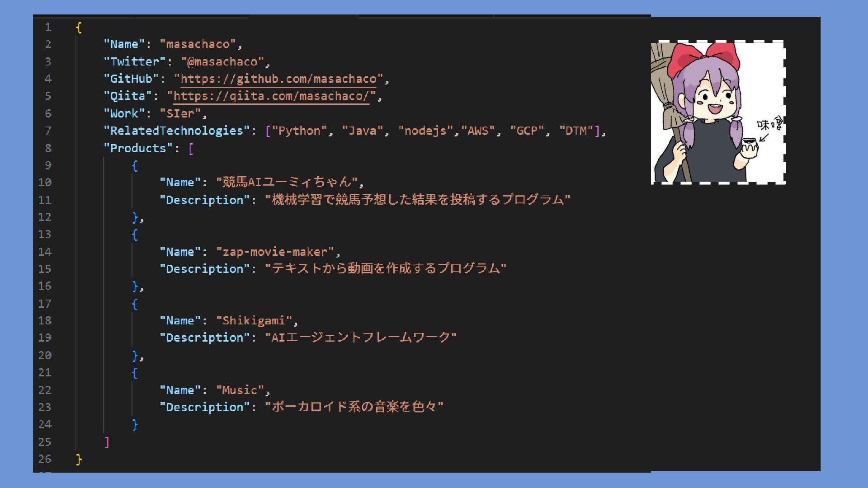Click the yellow opening brace on line 1
The width and height of the screenshot is (868, 488).
coord(78,28)
